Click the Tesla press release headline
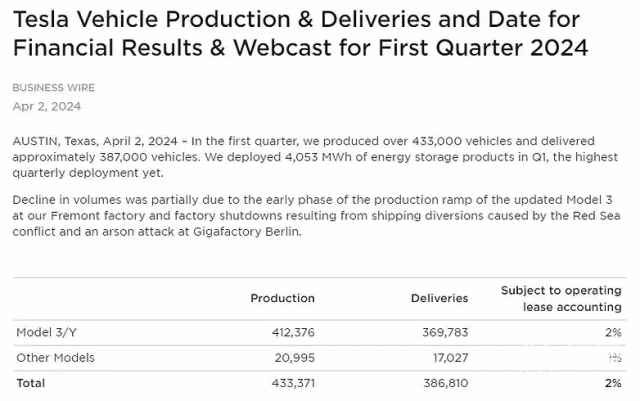The image size is (640, 401). (300, 33)
